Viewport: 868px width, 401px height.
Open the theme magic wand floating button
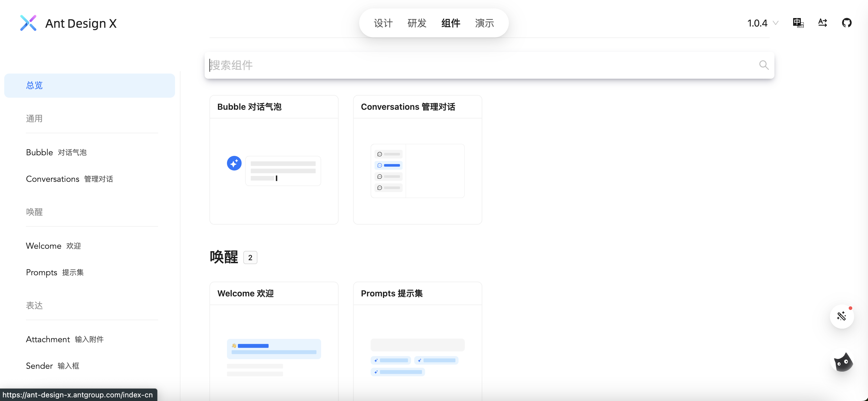point(841,316)
